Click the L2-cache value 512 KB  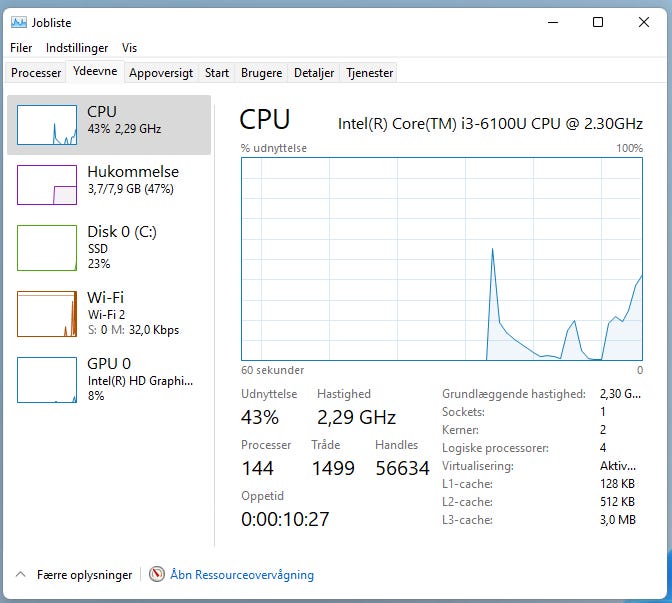coord(617,502)
